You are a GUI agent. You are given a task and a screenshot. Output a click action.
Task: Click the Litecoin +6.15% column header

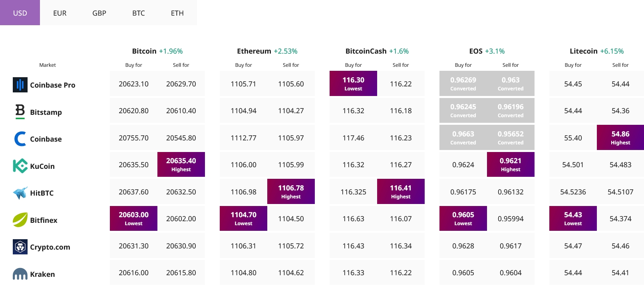coord(597,51)
